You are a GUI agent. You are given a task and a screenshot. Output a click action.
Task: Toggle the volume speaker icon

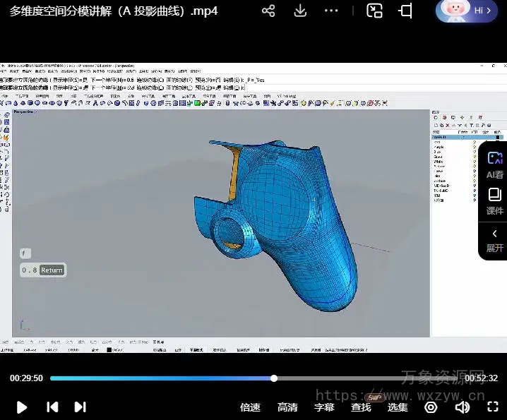click(463, 407)
